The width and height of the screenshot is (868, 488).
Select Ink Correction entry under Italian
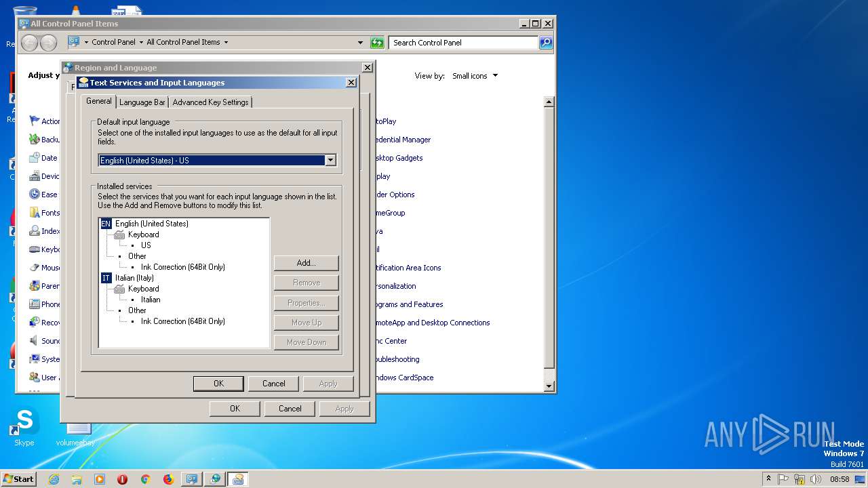pyautogui.click(x=183, y=321)
